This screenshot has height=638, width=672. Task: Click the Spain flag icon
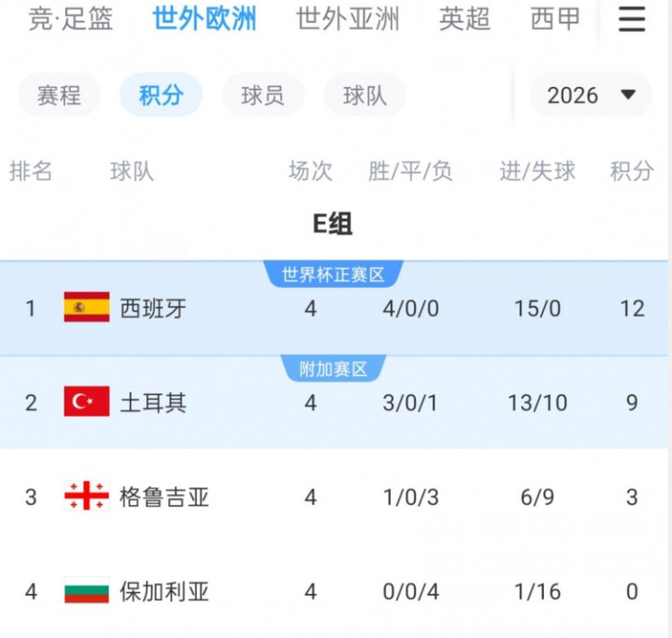click(x=86, y=307)
